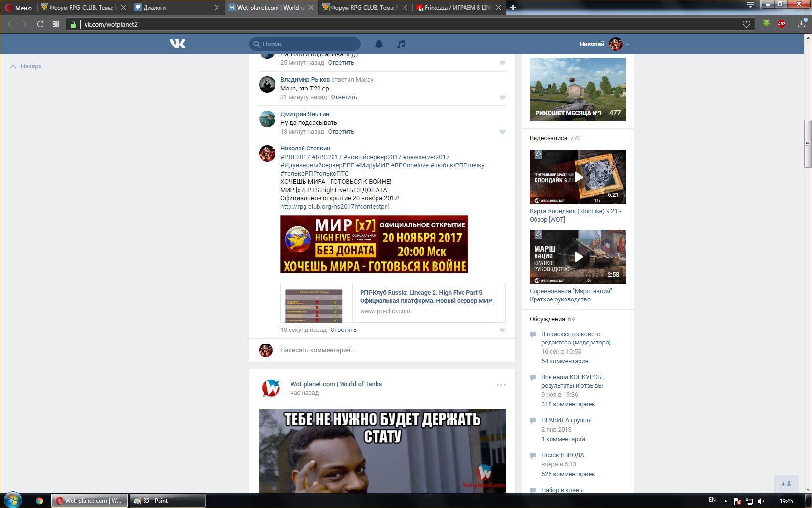This screenshot has height=508, width=812.
Task: Open VK music note player
Action: (x=401, y=44)
